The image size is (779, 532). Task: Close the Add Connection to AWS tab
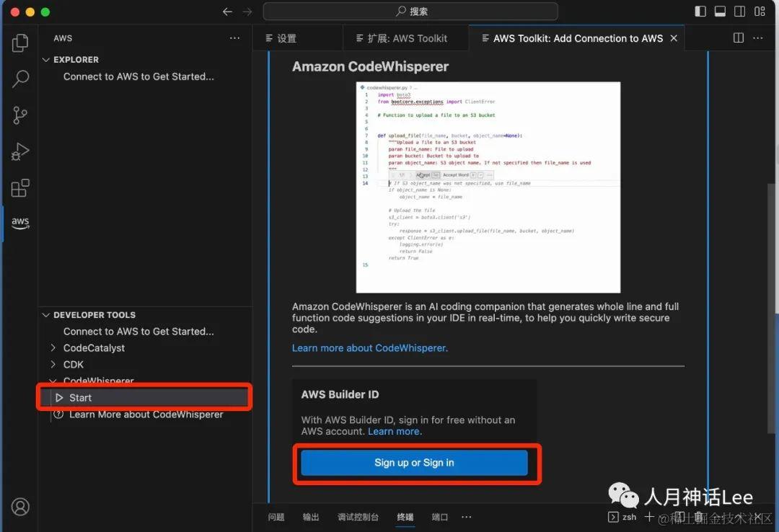click(674, 38)
